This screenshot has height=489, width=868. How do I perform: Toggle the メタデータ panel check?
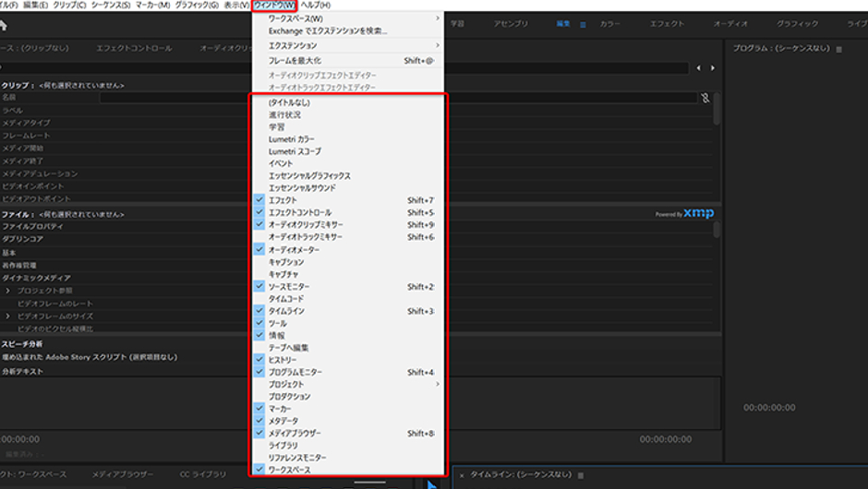pyautogui.click(x=259, y=420)
